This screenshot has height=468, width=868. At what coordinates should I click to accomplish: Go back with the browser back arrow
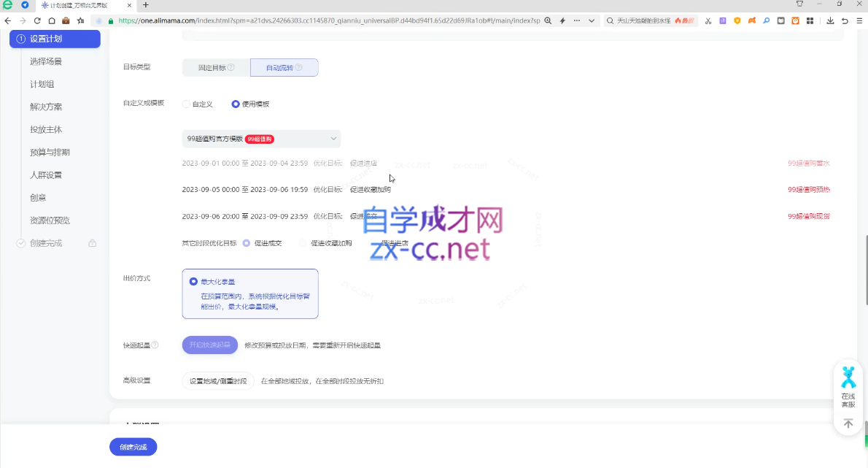8,20
